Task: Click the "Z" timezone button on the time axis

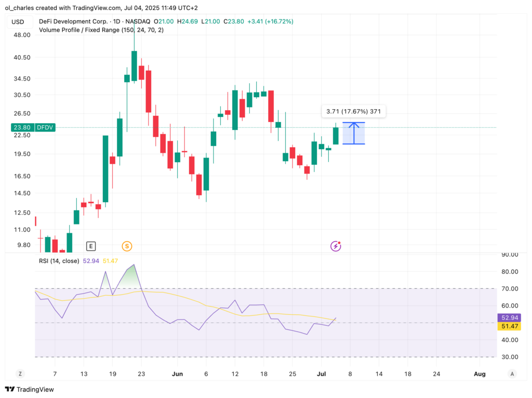Action: 20,374
